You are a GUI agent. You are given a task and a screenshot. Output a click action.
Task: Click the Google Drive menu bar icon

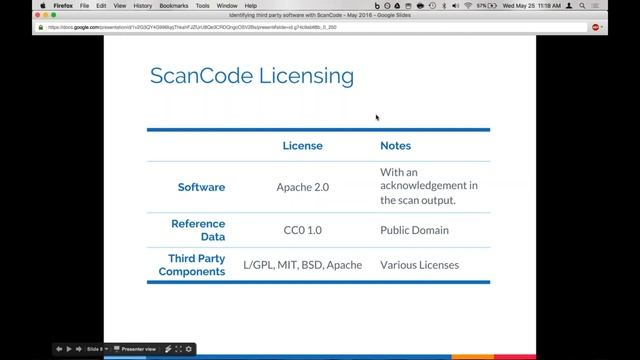397,6
